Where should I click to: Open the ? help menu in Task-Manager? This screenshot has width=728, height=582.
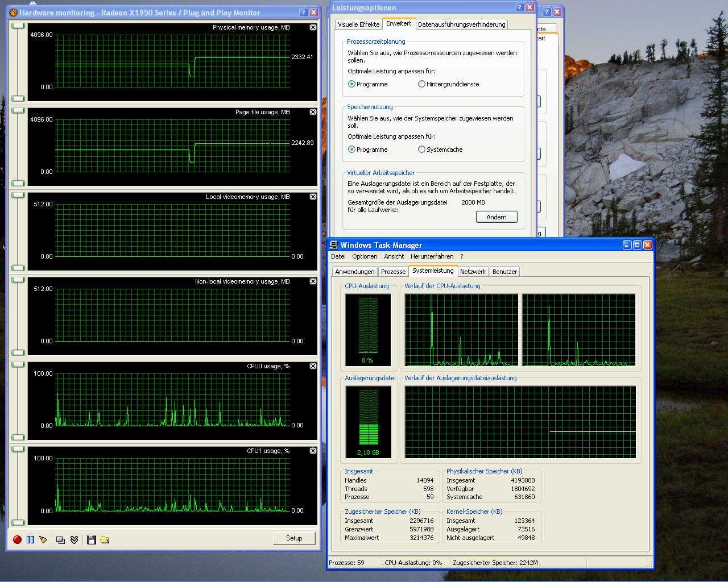pos(461,256)
